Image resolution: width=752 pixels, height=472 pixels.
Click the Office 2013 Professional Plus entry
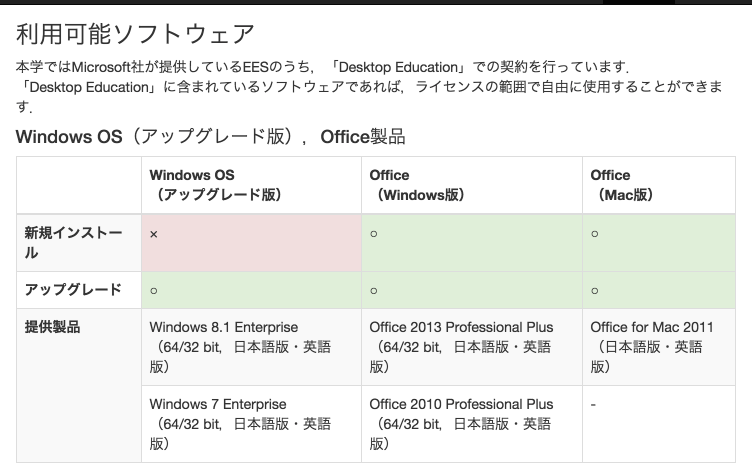tap(461, 327)
